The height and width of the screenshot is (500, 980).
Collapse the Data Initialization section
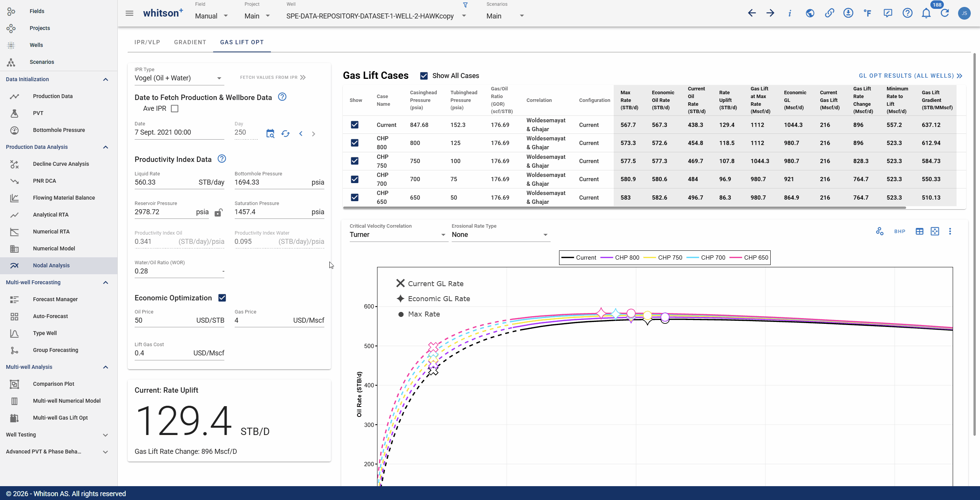(105, 79)
